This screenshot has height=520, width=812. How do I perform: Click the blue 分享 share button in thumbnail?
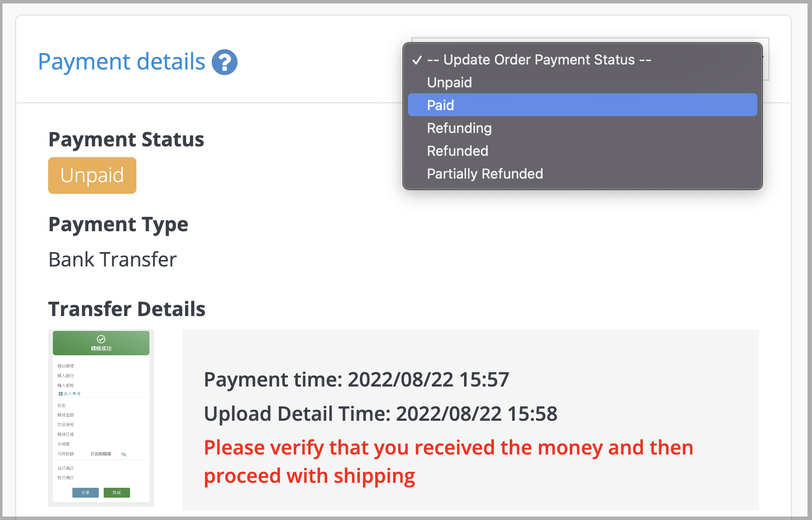(85, 493)
